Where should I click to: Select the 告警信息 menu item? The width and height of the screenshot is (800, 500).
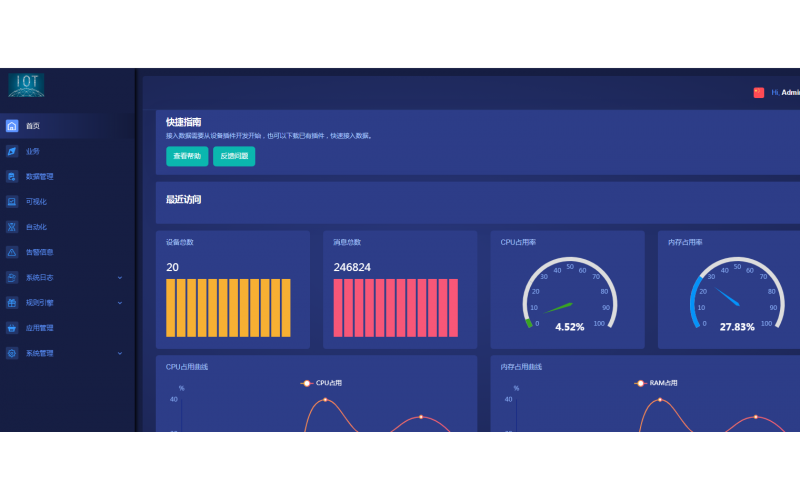click(40, 252)
